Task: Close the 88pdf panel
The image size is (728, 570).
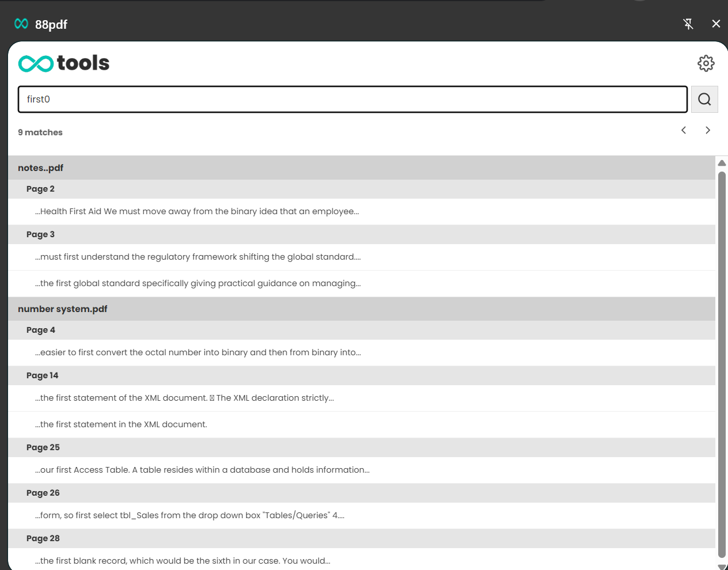Action: (x=716, y=24)
